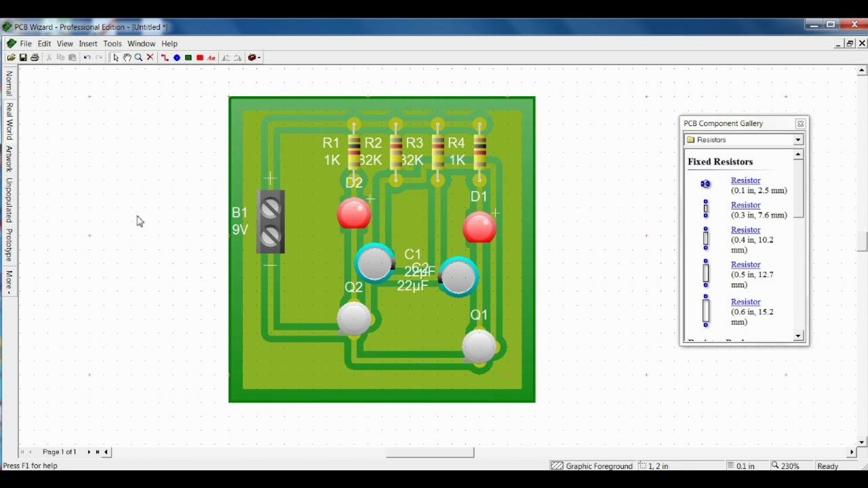Screen dimensions: 868x488
Task: Switch to the Normal view tab
Action: tap(9, 83)
